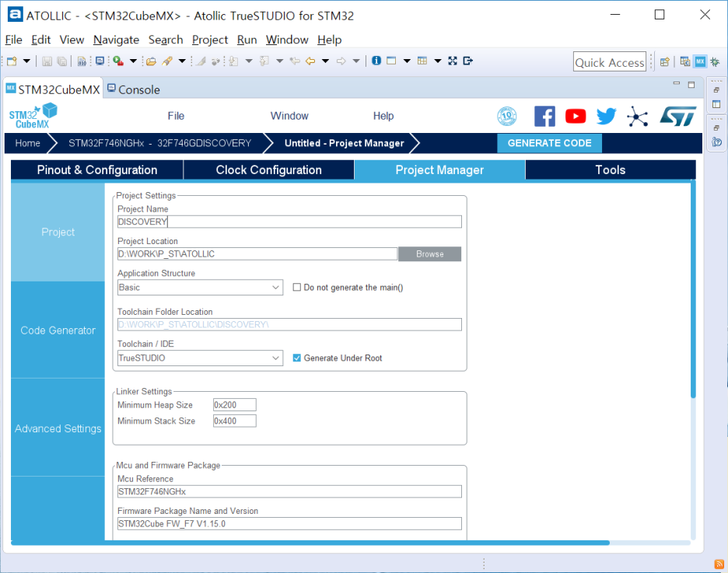
Task: Switch to Pinout & Configuration tab
Action: 97,169
